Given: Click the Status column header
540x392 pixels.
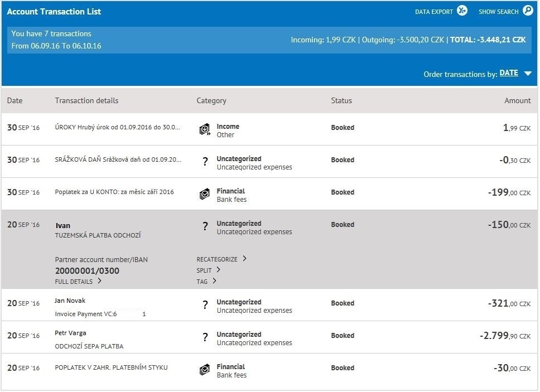Looking at the screenshot, I should coord(341,100).
